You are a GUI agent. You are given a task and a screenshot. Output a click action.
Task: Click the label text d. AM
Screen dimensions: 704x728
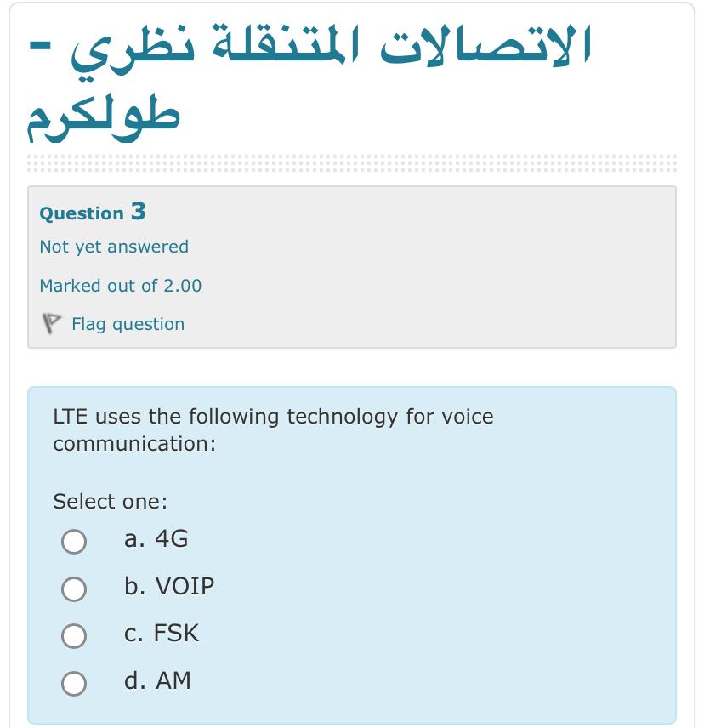click(x=156, y=682)
